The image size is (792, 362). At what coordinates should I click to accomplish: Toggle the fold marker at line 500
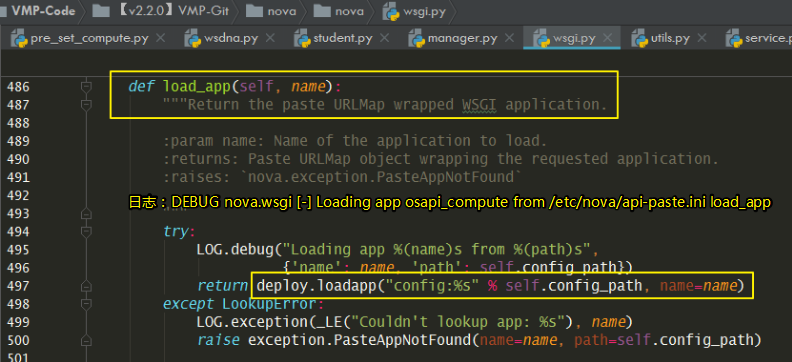(86, 340)
